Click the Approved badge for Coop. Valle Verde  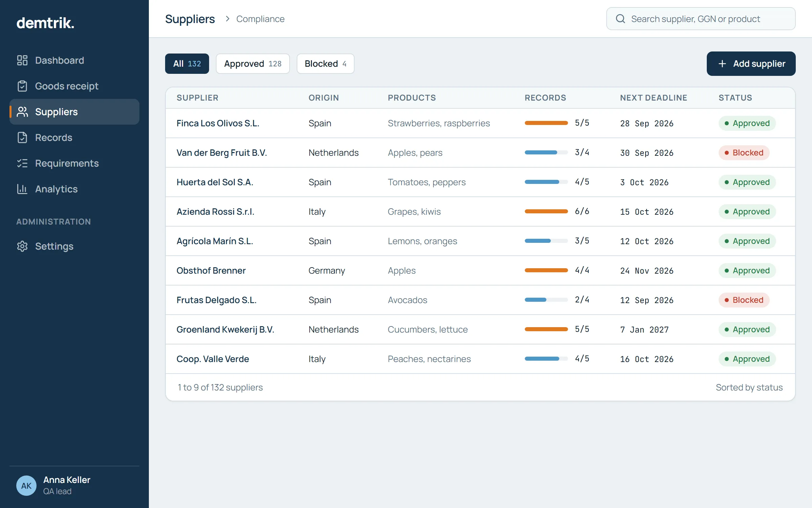747,359
